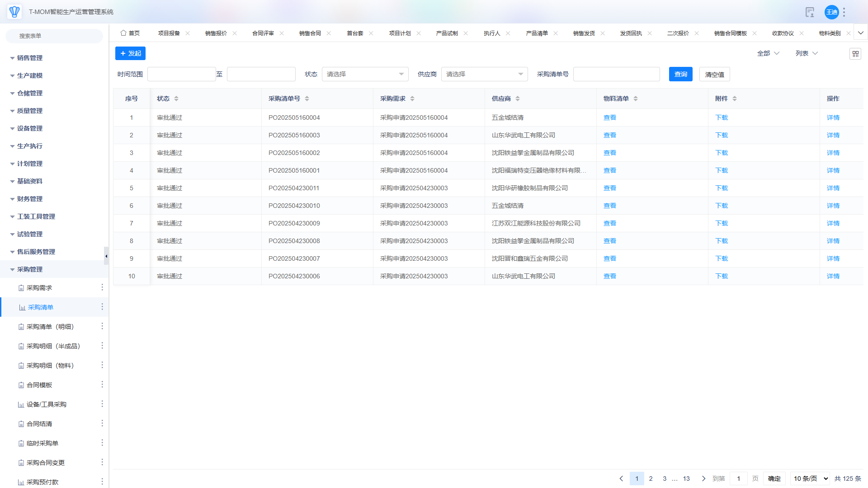This screenshot has width=868, height=488.
Task: Switch to the 产品清单 tab
Action: 537,33
